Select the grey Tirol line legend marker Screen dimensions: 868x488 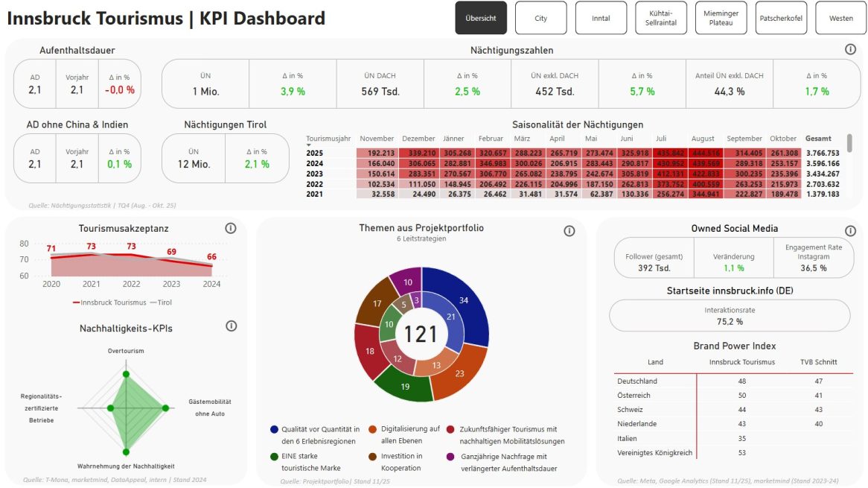[x=154, y=302]
